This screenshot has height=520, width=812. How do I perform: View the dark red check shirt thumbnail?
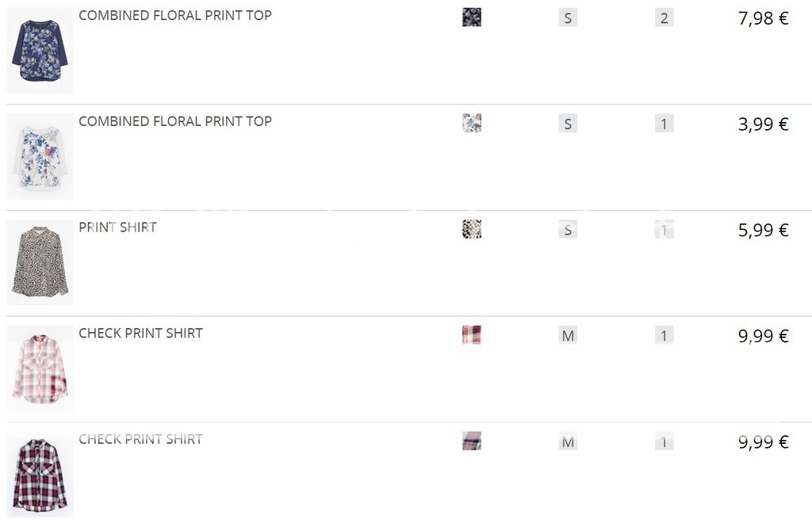coord(40,474)
